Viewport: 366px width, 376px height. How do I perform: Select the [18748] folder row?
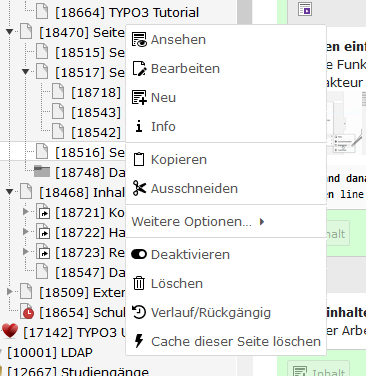(90, 172)
